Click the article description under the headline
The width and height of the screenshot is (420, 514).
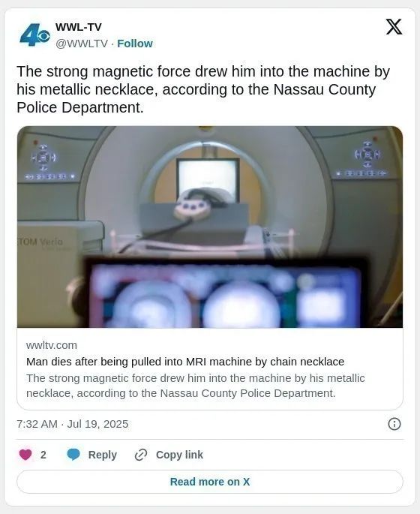click(x=196, y=386)
